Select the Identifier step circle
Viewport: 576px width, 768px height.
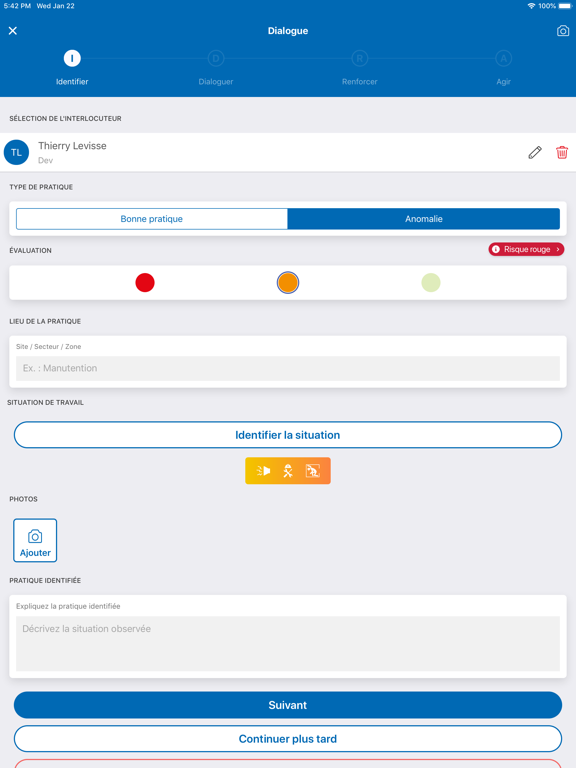click(72, 59)
